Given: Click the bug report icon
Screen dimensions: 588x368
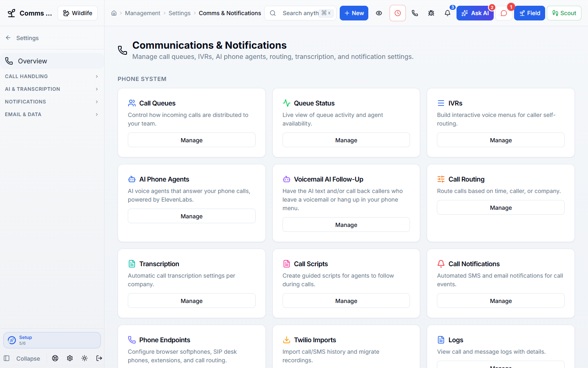Looking at the screenshot, I should tap(431, 13).
